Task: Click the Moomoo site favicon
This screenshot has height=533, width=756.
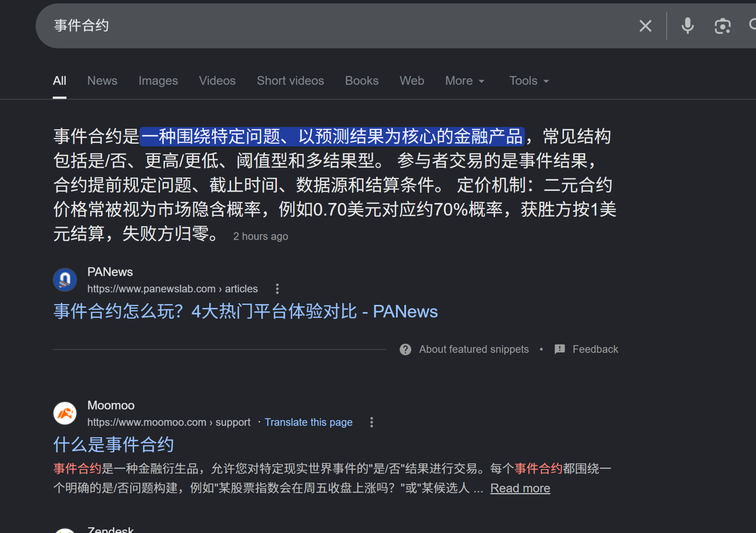Action: pos(65,413)
